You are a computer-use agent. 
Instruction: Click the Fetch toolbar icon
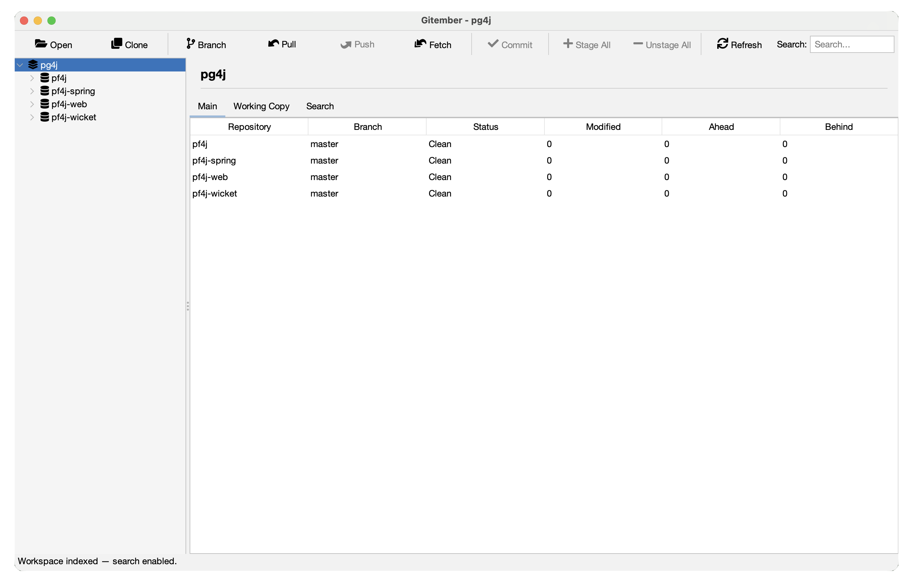pos(420,43)
